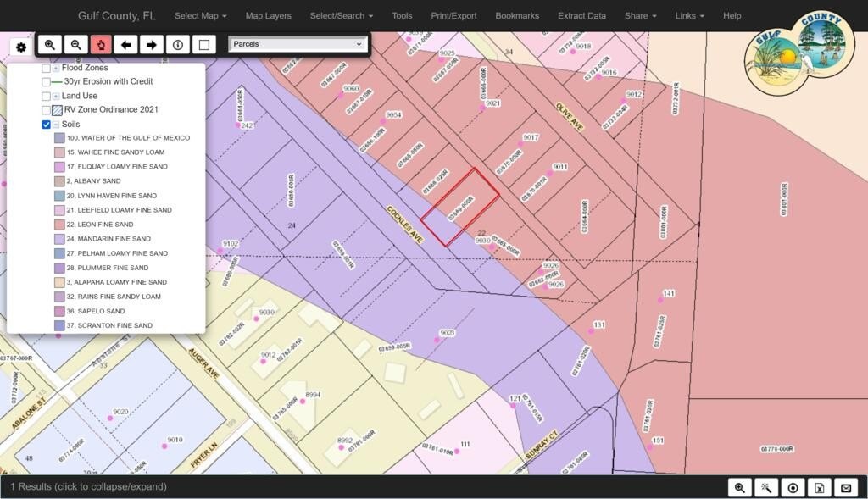Zoom to results using bottom magnifier

click(739, 487)
